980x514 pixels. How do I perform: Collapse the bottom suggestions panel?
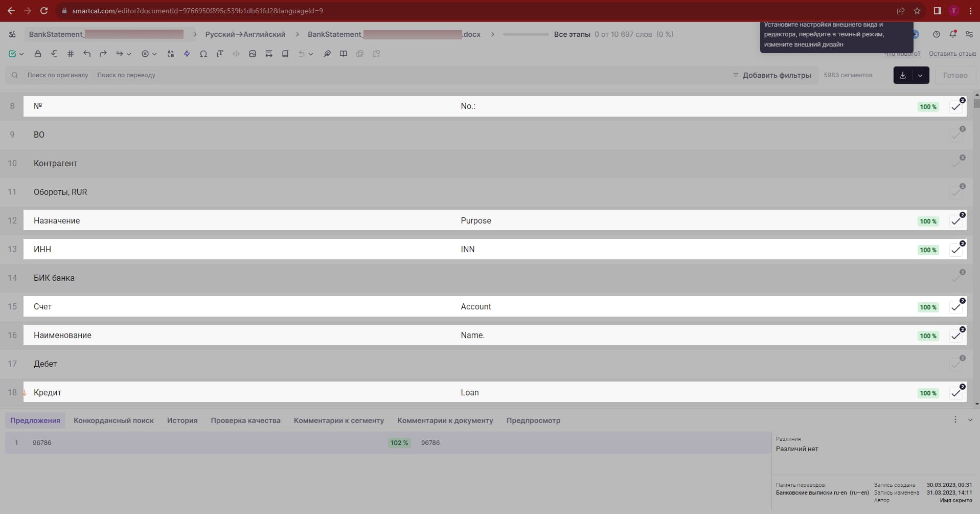(970, 420)
